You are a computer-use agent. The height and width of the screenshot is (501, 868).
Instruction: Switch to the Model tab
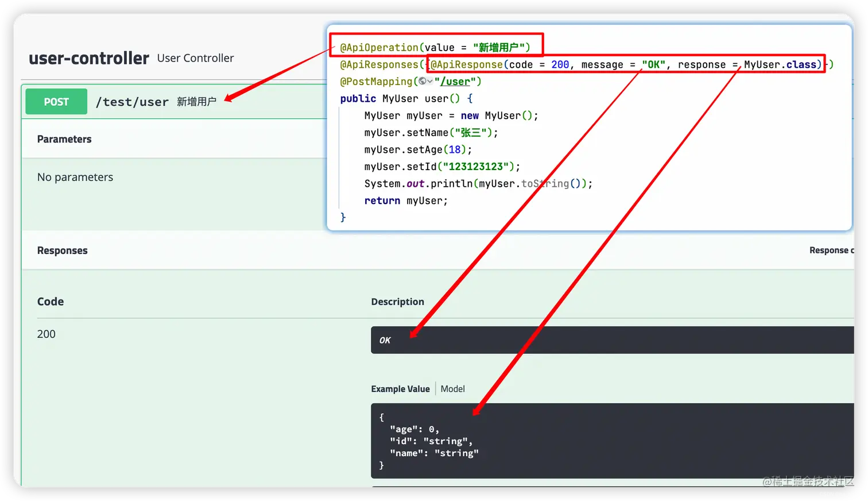pos(452,389)
